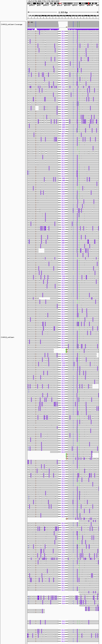Click the q13.13 cytoband label
Viewport: 102px width, 644px height.
(67, 5)
